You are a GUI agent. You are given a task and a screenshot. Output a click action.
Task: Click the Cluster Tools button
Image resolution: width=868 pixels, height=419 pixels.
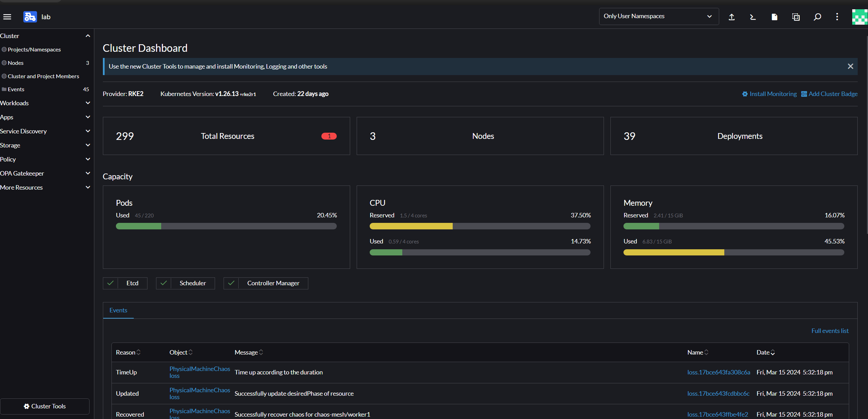coord(45,406)
